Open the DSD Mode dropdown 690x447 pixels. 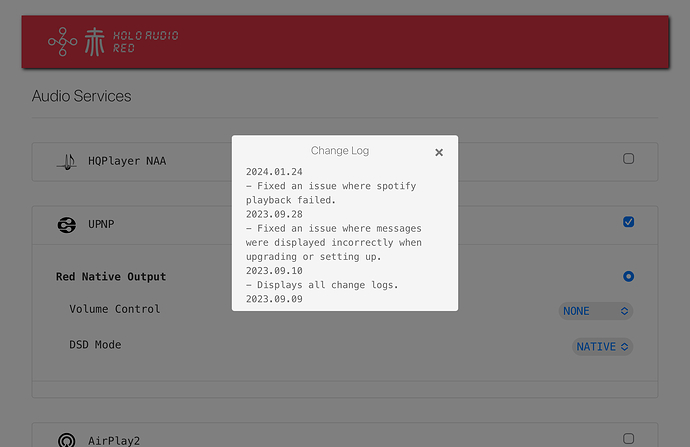tap(602, 347)
